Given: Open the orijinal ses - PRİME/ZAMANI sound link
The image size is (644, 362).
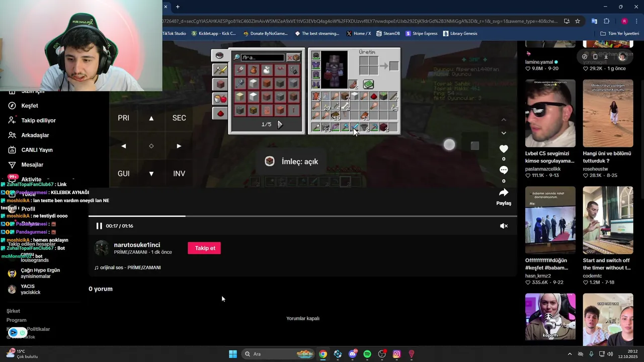Looking at the screenshot, I should (127, 267).
